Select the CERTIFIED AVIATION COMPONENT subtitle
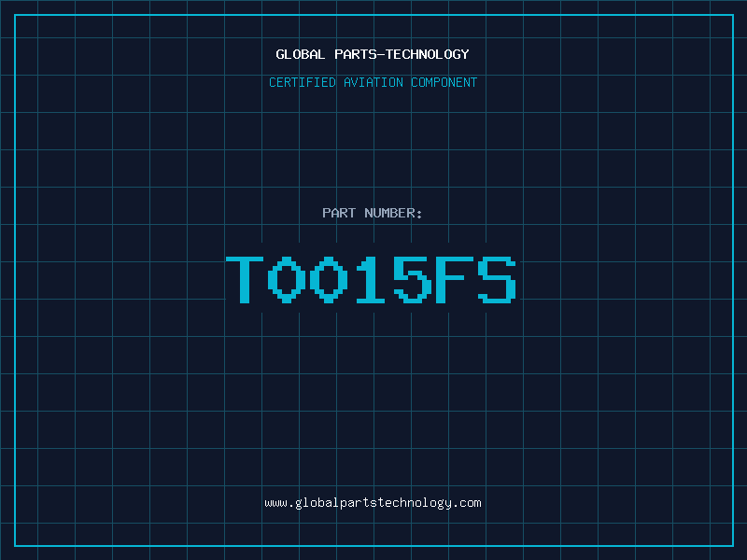The width and height of the screenshot is (747, 560). (373, 83)
